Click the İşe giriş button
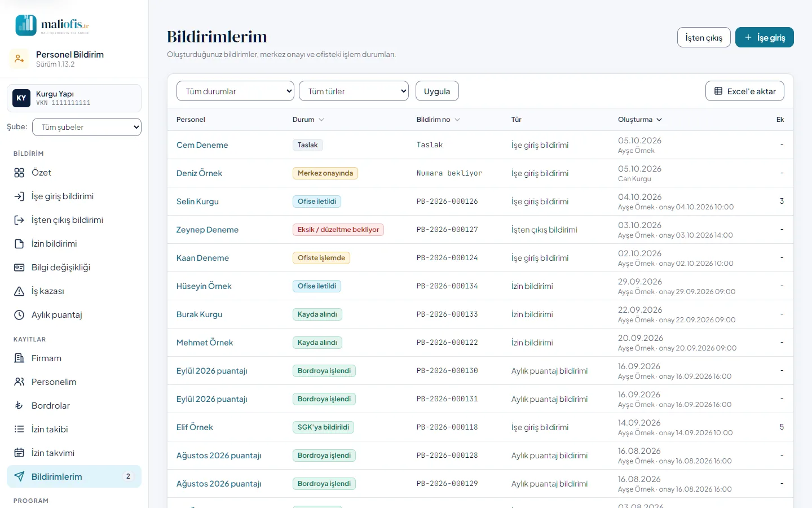The width and height of the screenshot is (812, 508). coord(765,37)
